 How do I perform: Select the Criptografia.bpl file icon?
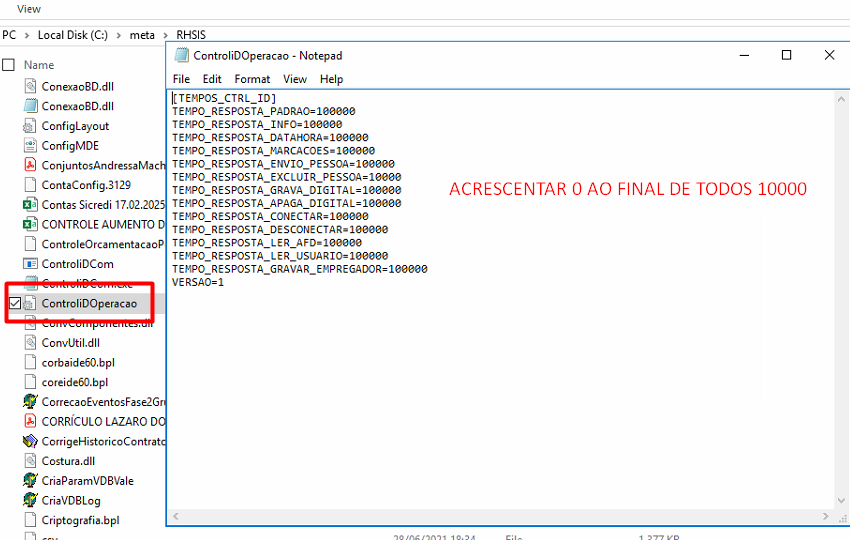[x=31, y=520]
